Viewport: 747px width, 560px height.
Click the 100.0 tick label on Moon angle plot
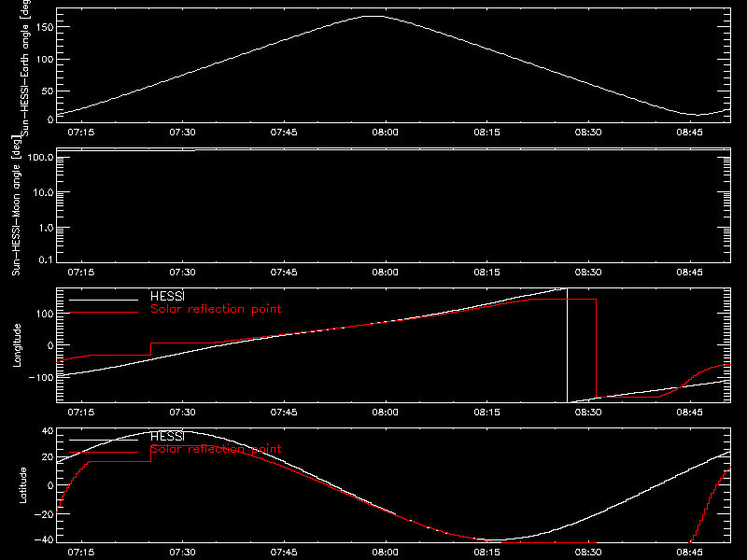click(41, 158)
